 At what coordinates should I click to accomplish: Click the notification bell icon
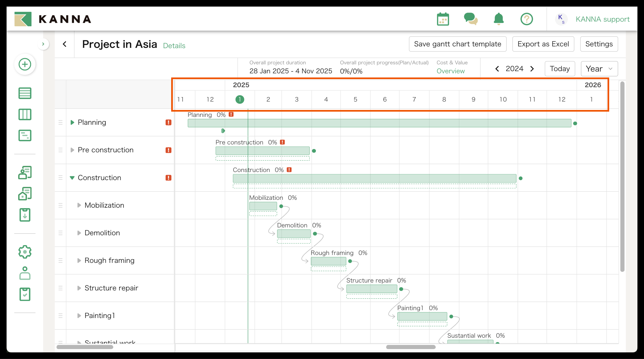(498, 19)
